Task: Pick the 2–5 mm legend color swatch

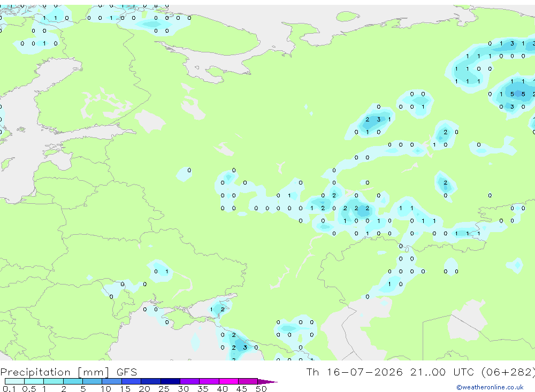Action: coord(73,381)
